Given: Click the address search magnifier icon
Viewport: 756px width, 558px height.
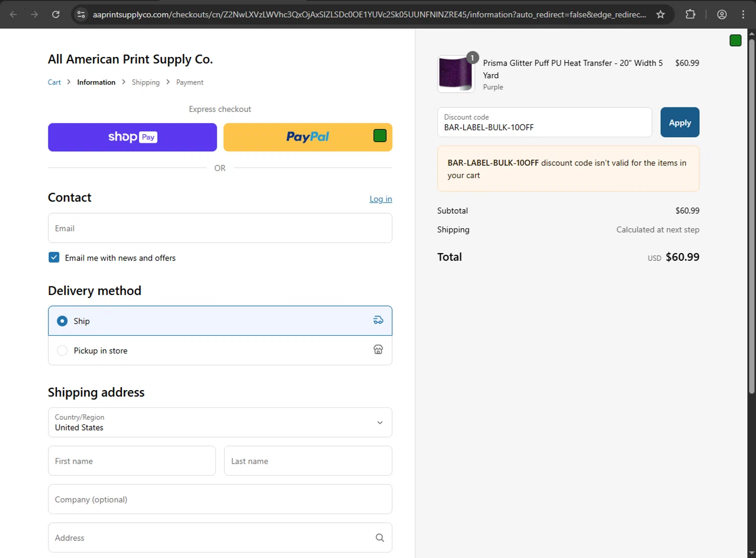Looking at the screenshot, I should coord(380,538).
